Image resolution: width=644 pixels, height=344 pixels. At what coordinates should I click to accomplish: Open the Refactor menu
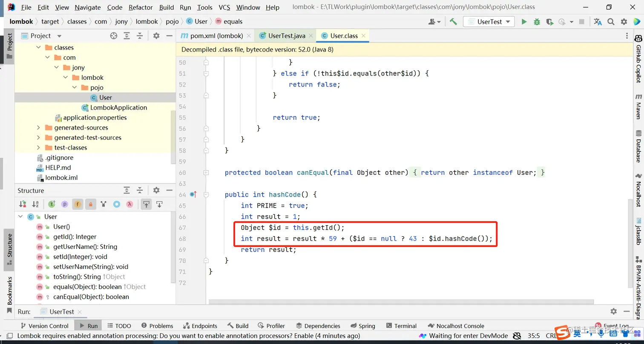141,7
